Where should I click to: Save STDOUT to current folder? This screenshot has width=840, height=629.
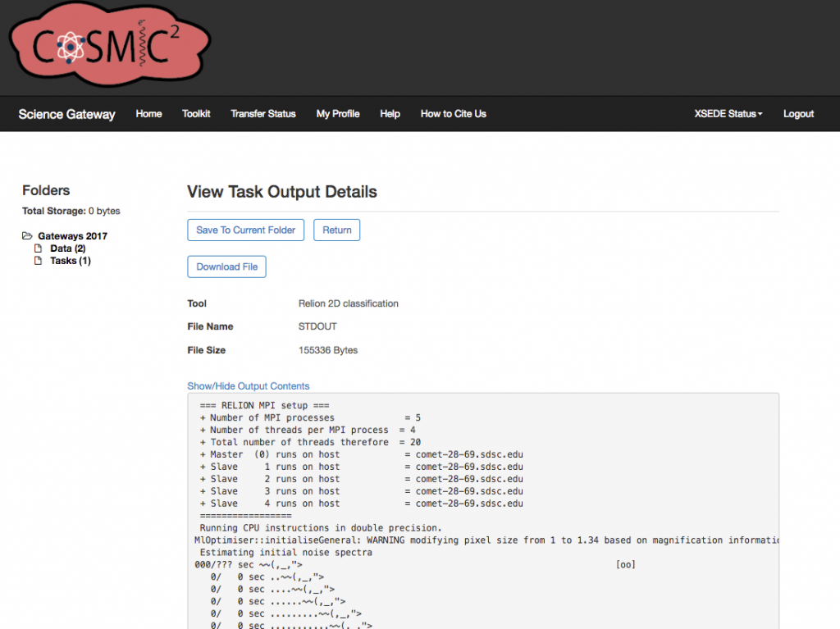[x=245, y=230]
